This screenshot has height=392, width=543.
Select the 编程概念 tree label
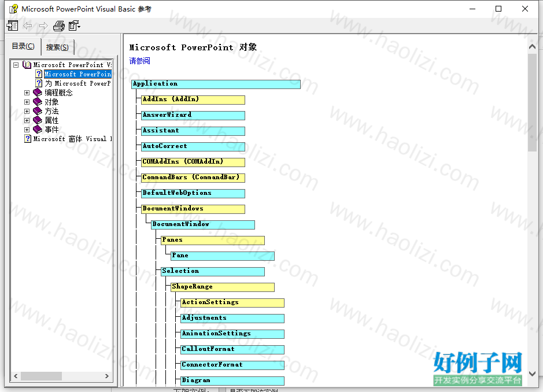(x=58, y=93)
